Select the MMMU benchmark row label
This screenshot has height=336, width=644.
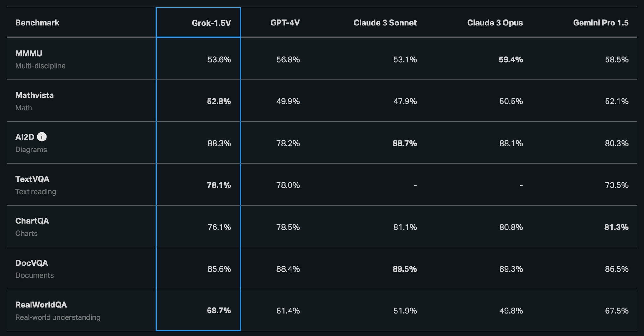tap(29, 53)
